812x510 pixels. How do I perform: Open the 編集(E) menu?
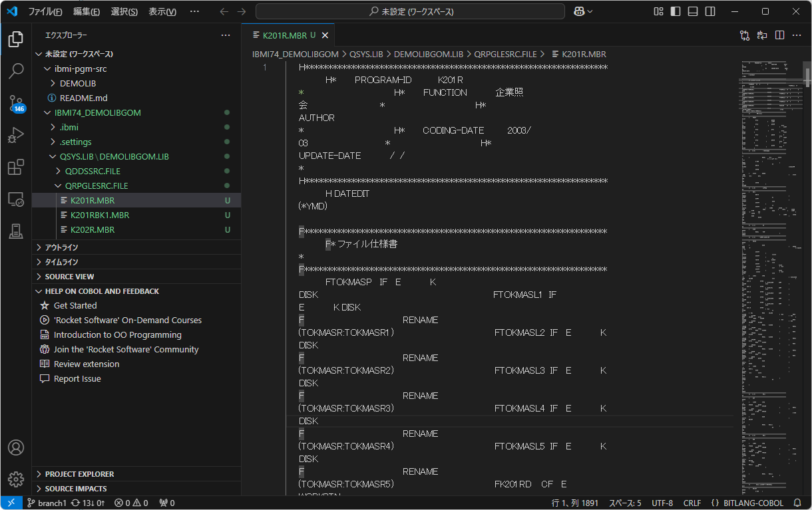[87, 11]
